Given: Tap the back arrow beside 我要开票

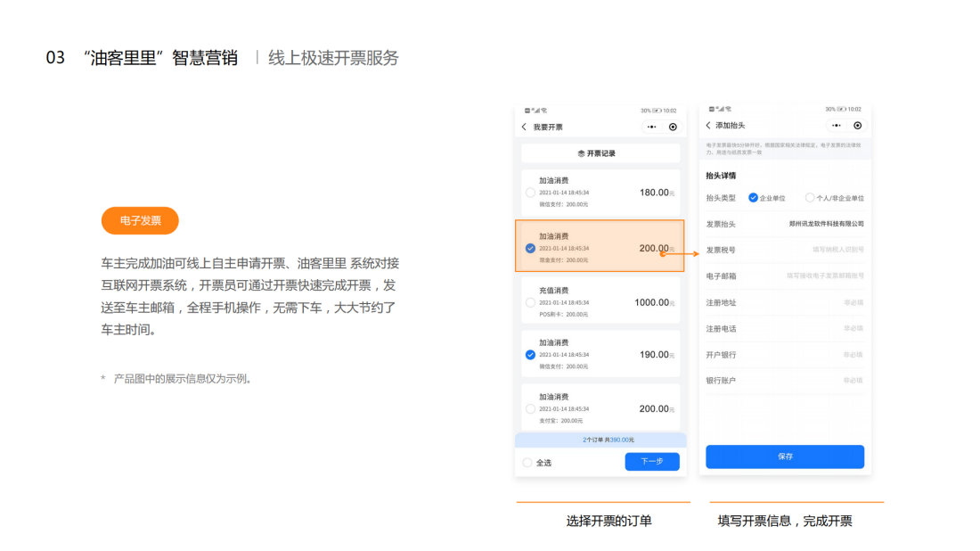Looking at the screenshot, I should tap(524, 127).
